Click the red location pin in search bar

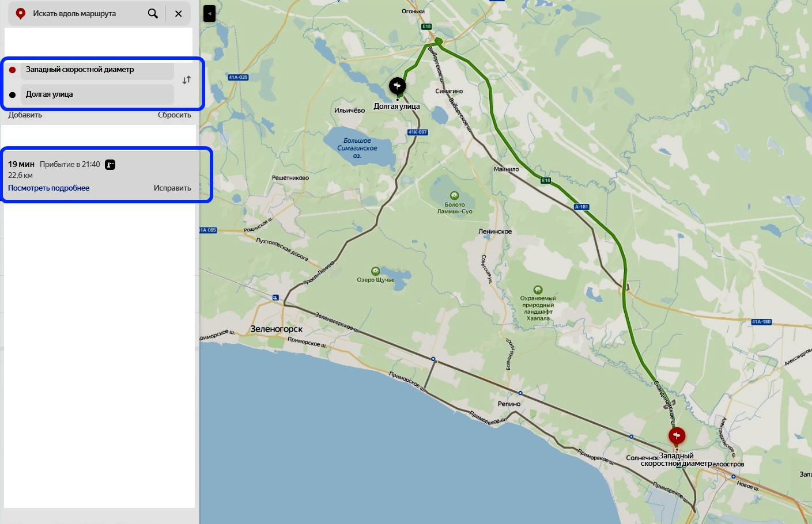pyautogui.click(x=21, y=13)
